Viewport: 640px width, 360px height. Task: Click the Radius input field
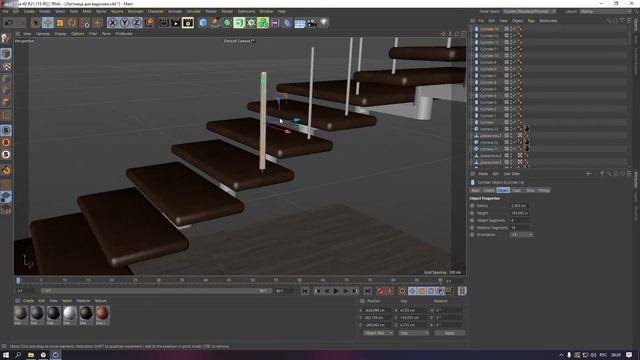(520, 206)
